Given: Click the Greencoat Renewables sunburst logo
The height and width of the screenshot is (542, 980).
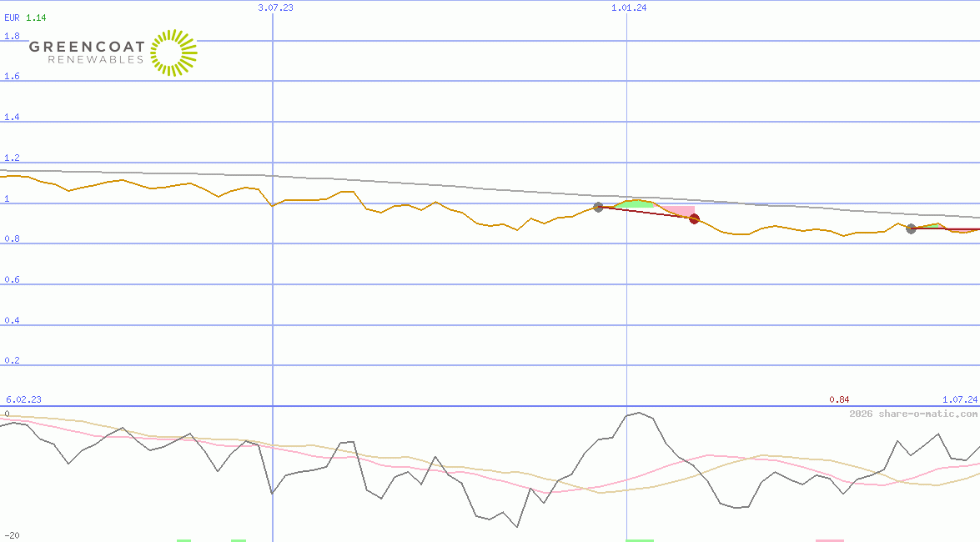Looking at the screenshot, I should (173, 53).
